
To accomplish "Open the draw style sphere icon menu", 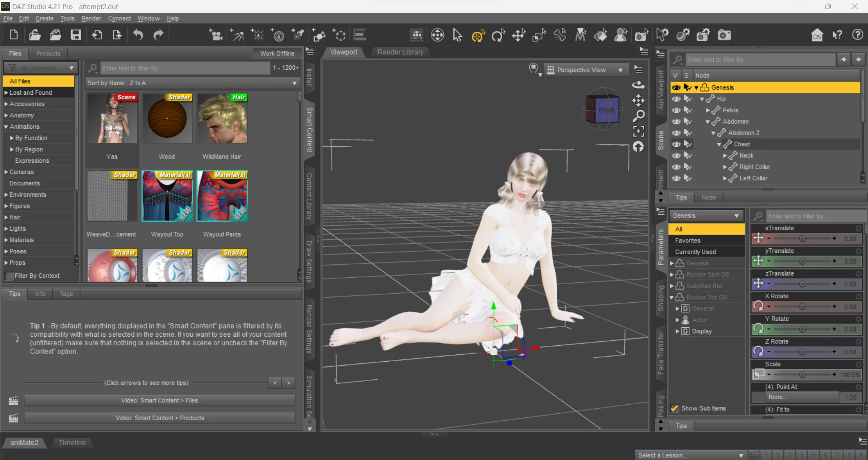I will click(x=534, y=69).
